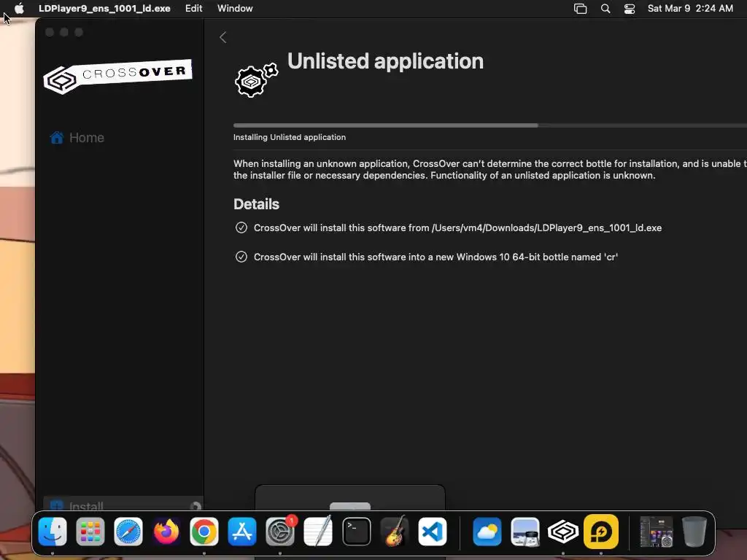Click the install source path text

[457, 227]
